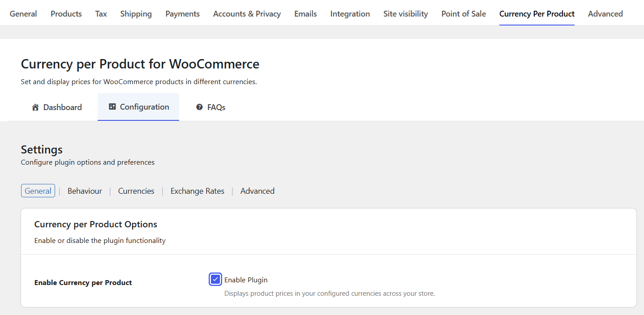Click the Currency per Product for WooCommerce title
This screenshot has width=644, height=315.
[x=140, y=64]
